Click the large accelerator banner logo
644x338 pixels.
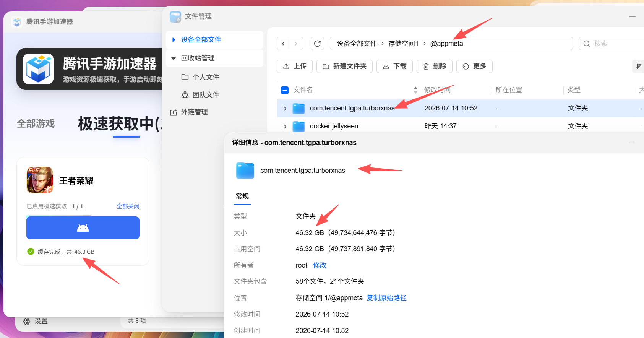point(38,69)
